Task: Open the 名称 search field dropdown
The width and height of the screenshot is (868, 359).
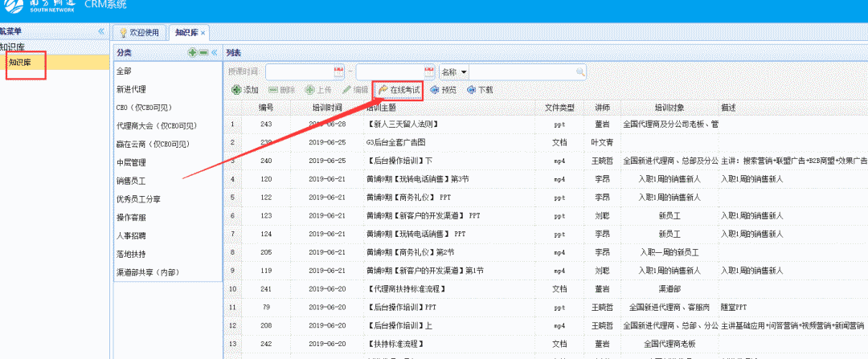Action: [x=464, y=72]
